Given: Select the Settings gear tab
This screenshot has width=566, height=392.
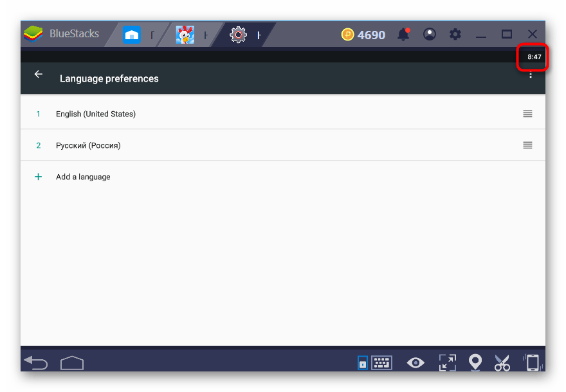Looking at the screenshot, I should pyautogui.click(x=245, y=35).
